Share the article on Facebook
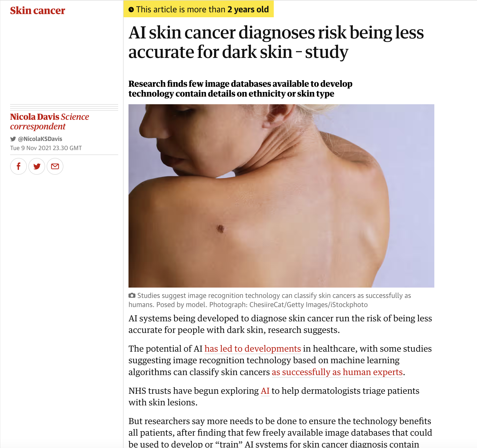 click(18, 166)
